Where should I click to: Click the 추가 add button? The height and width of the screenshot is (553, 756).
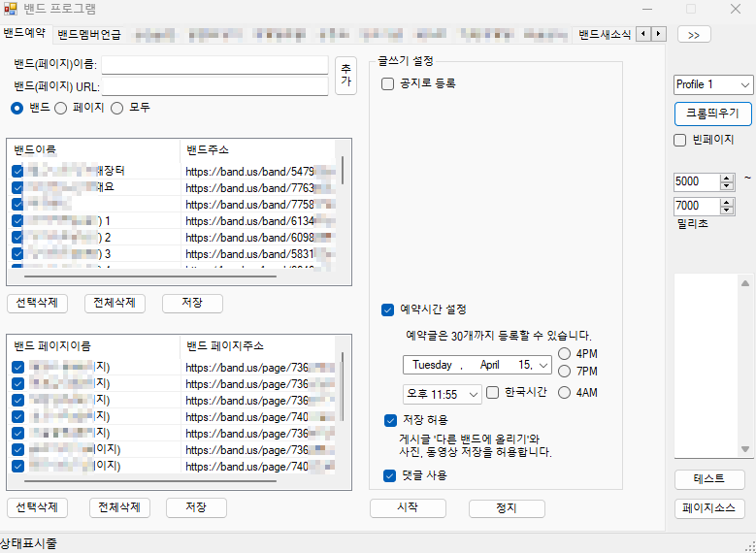345,76
